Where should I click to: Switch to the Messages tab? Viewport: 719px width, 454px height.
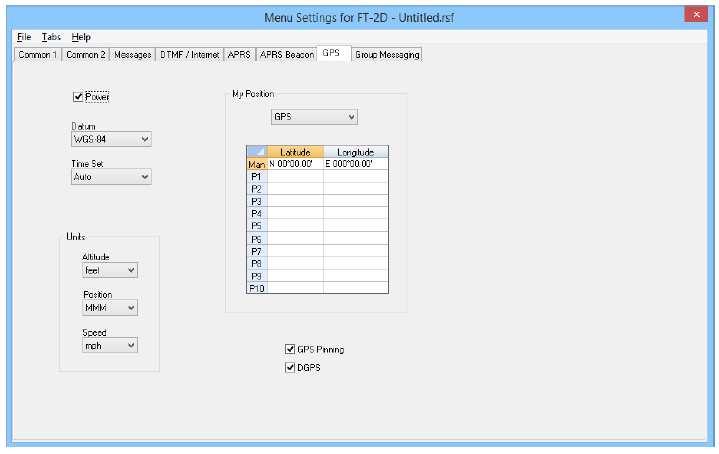(133, 55)
